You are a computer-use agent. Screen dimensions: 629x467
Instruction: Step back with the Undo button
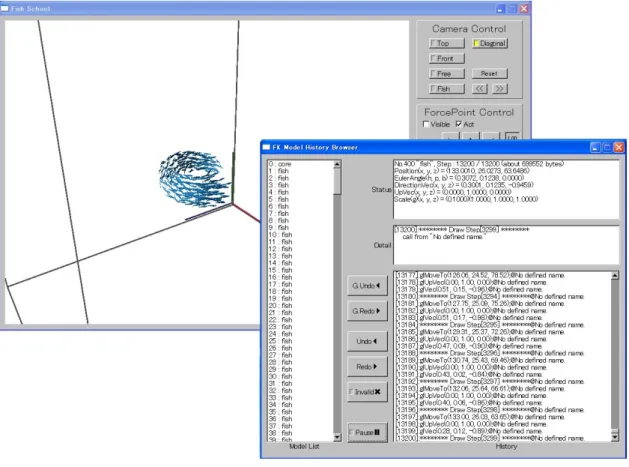367,341
